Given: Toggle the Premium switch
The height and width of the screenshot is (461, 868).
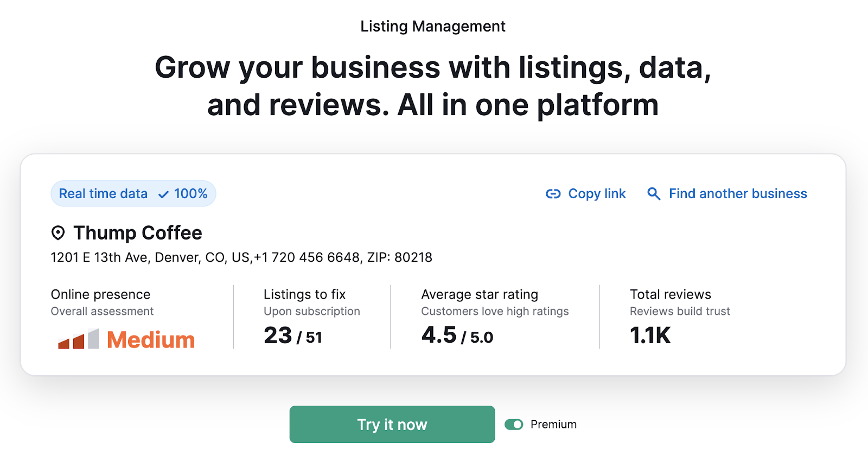Looking at the screenshot, I should tap(514, 424).
